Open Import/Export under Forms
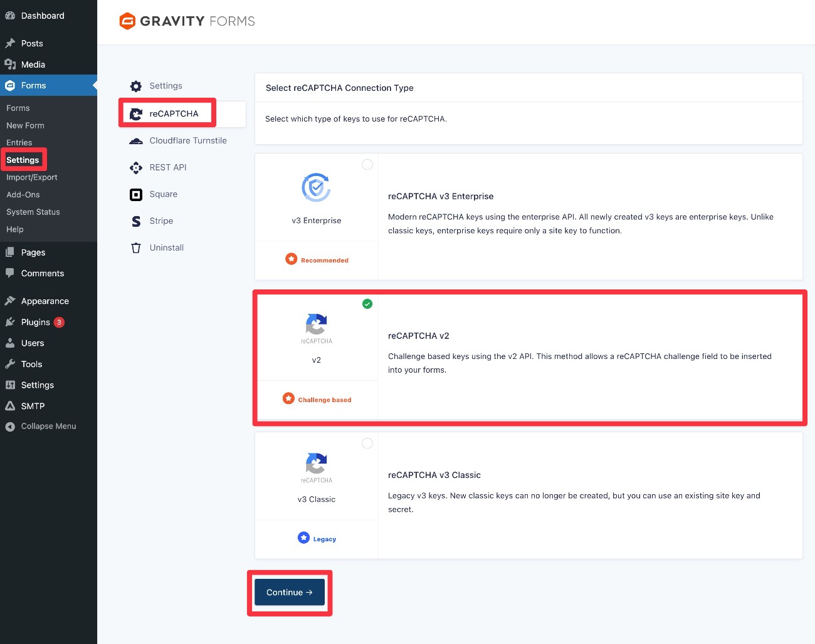This screenshot has width=815, height=644. click(x=31, y=177)
